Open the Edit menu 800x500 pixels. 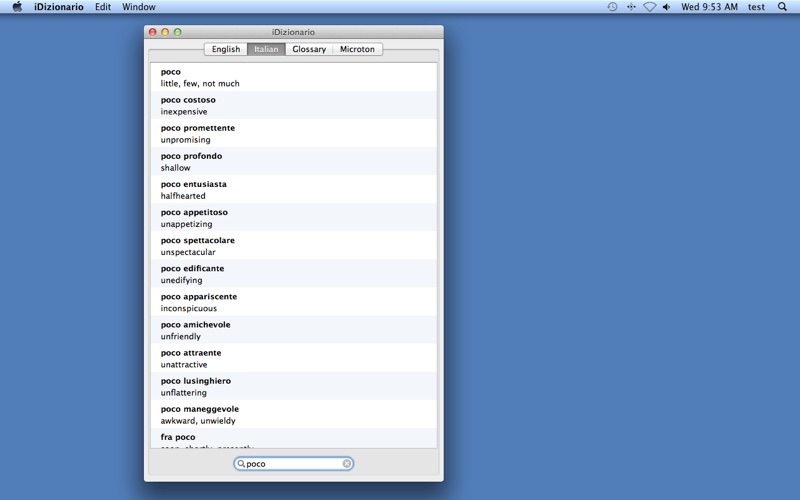pos(103,7)
